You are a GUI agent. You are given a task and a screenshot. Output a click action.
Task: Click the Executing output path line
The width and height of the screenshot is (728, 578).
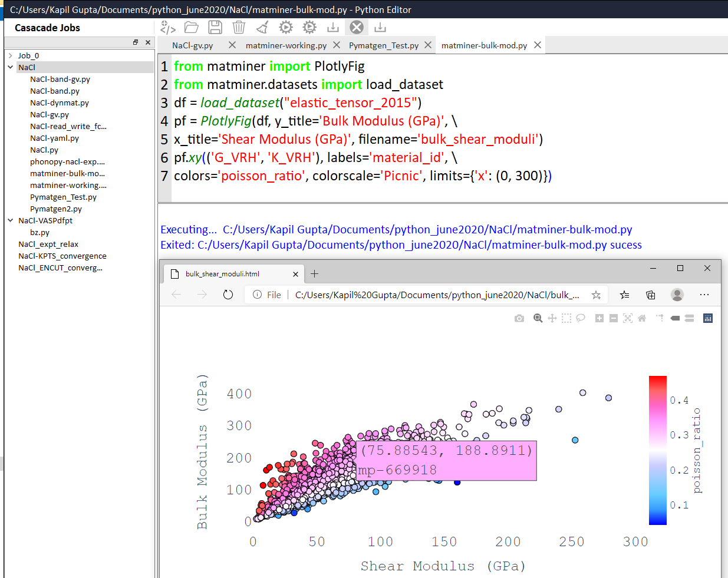(396, 230)
